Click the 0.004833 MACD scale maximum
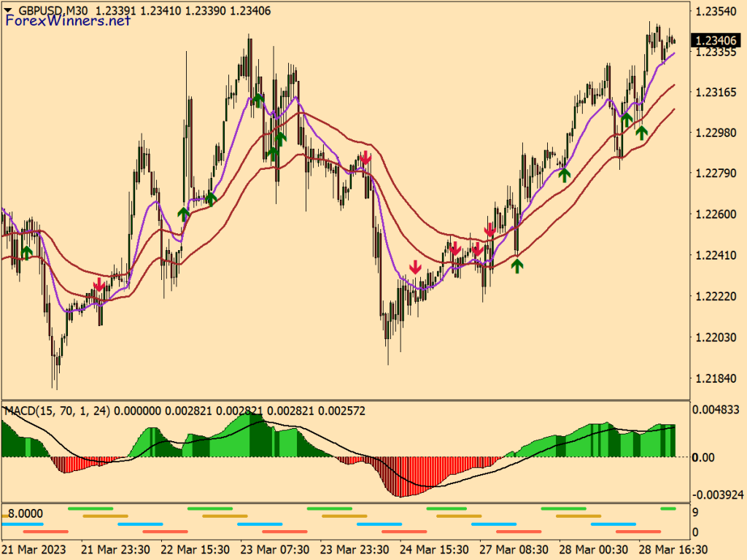Viewport: 747px width, 560px height. [716, 410]
